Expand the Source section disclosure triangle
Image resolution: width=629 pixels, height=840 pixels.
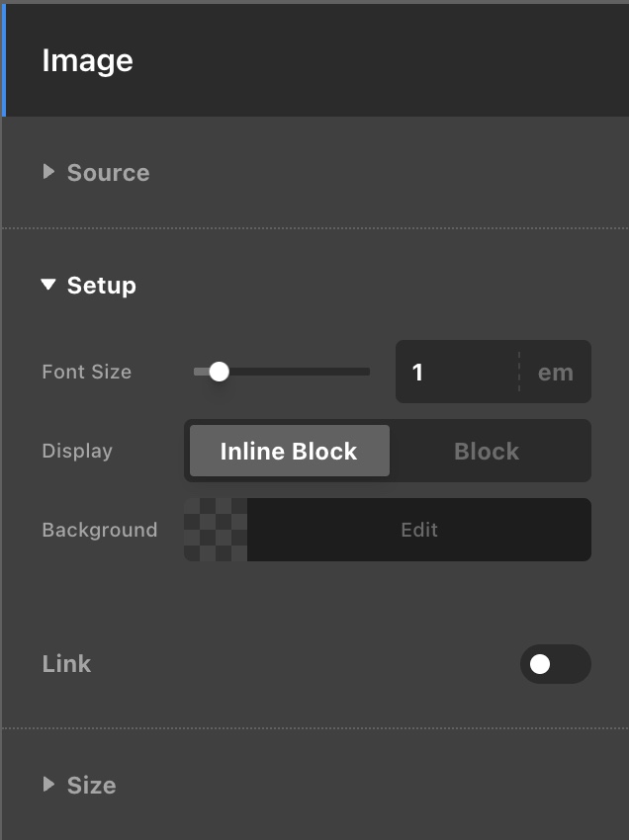click(x=48, y=172)
